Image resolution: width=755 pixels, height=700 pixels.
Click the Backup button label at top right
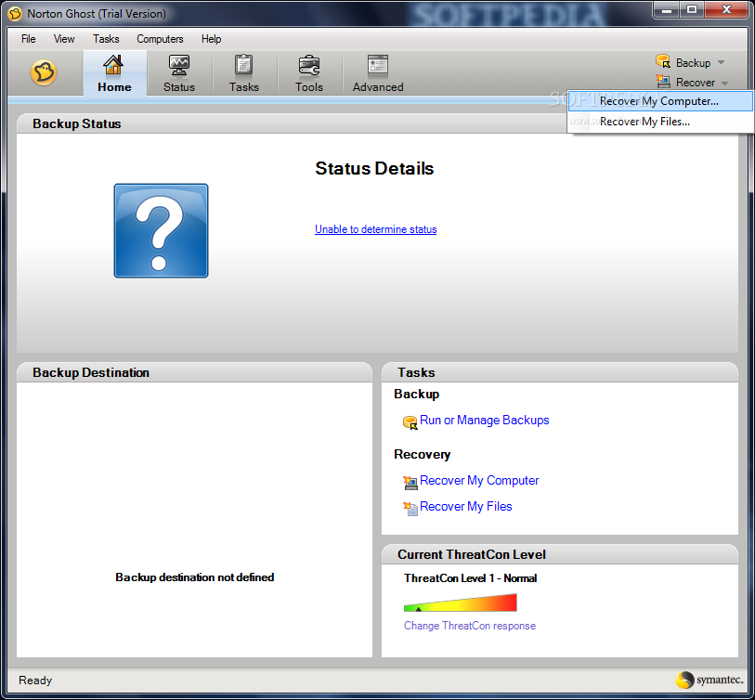click(x=693, y=63)
